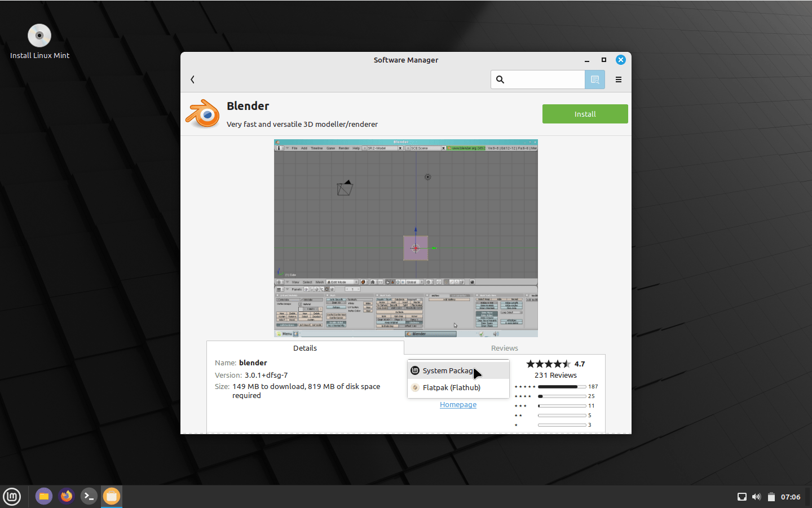Click the Blender application logo

pyautogui.click(x=202, y=114)
